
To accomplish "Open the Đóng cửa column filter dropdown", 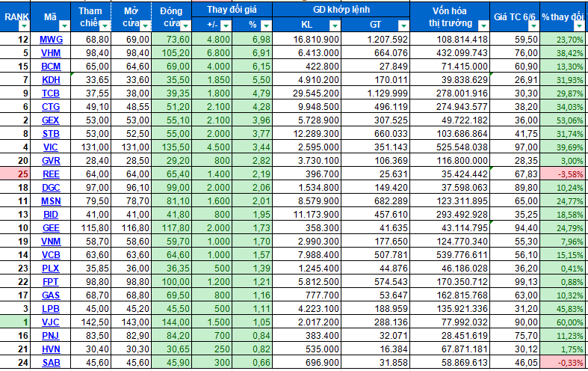I will pyautogui.click(x=185, y=26).
